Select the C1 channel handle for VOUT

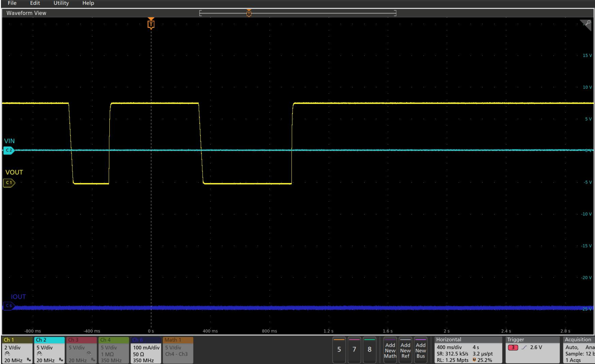click(x=9, y=183)
